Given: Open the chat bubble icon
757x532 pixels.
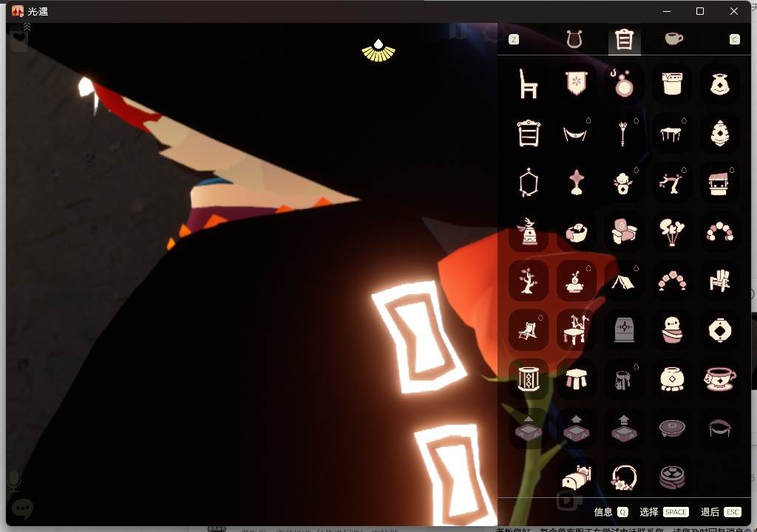Looking at the screenshot, I should 21,508.
